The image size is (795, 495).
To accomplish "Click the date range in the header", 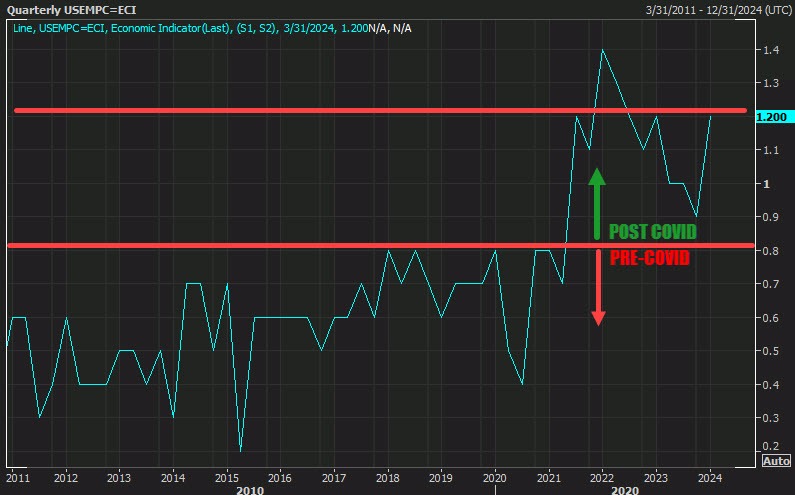I will coord(703,10).
